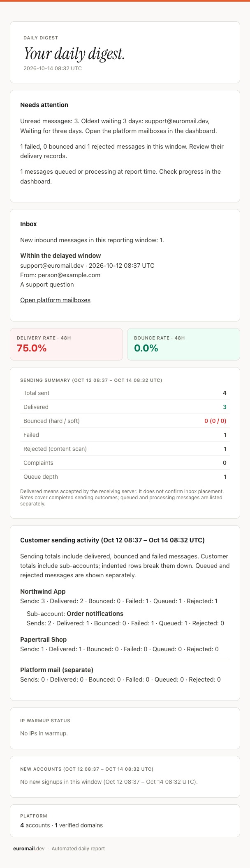This screenshot has height=868, width=250.
Task: Click the 'Northwind App' customer name
Action: pos(43,592)
